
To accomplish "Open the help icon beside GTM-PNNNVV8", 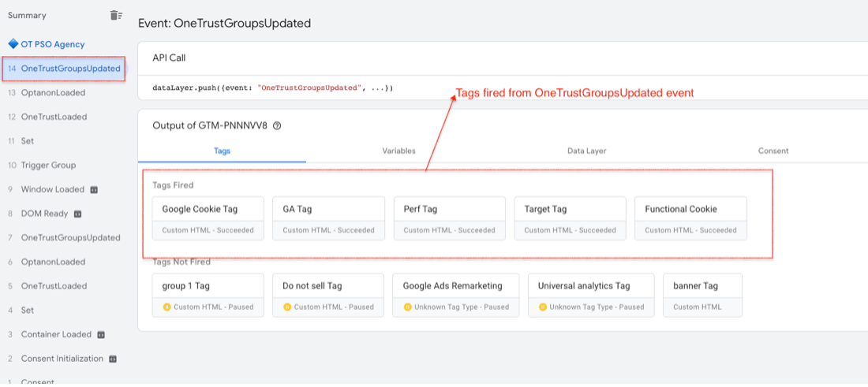I will point(277,125).
